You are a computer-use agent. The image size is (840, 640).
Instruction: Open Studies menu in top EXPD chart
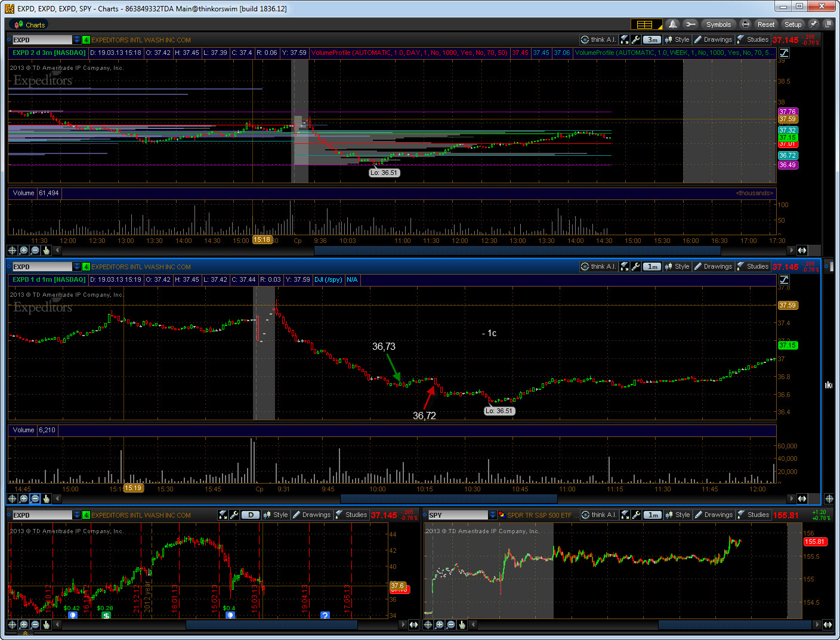[753, 39]
